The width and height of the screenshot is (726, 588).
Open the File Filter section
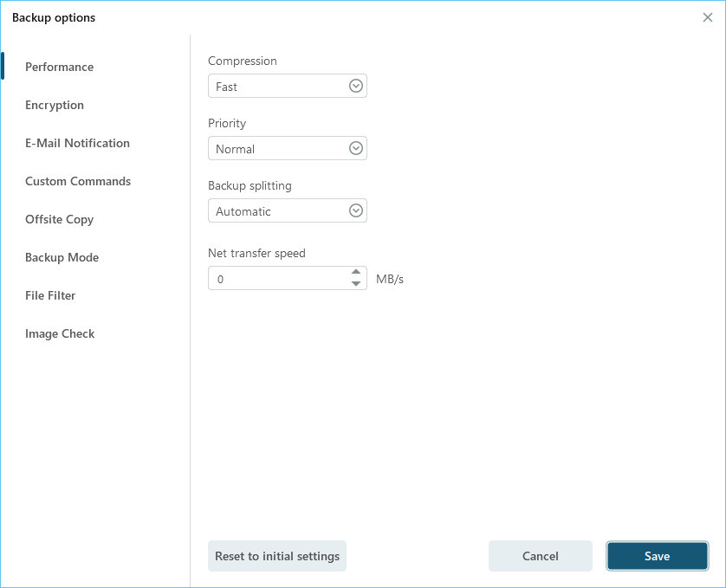pyautogui.click(x=50, y=295)
